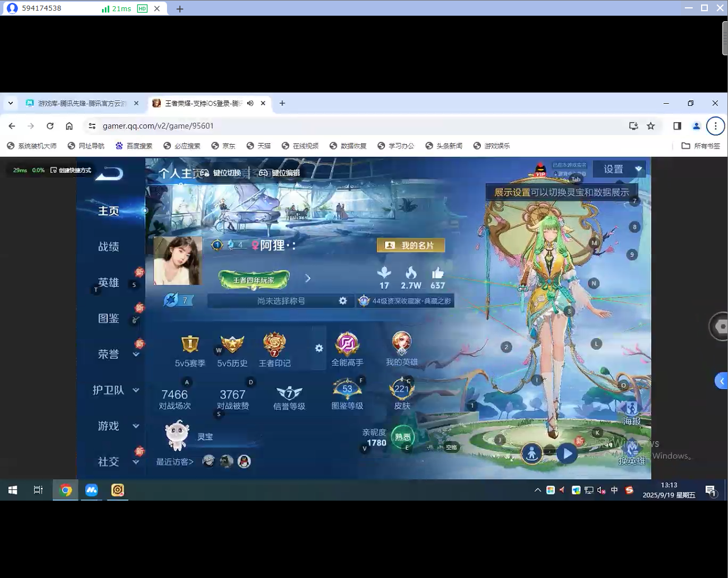Click the 7466 对战场次 stat

tap(175, 399)
